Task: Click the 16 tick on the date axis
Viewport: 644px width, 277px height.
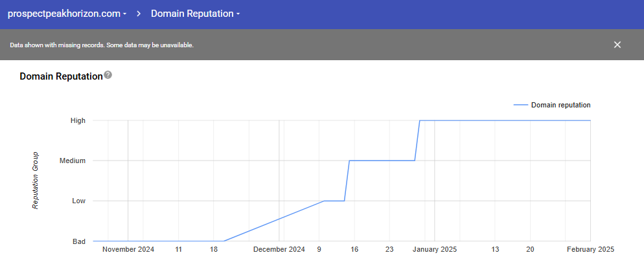Action: pyautogui.click(x=354, y=249)
